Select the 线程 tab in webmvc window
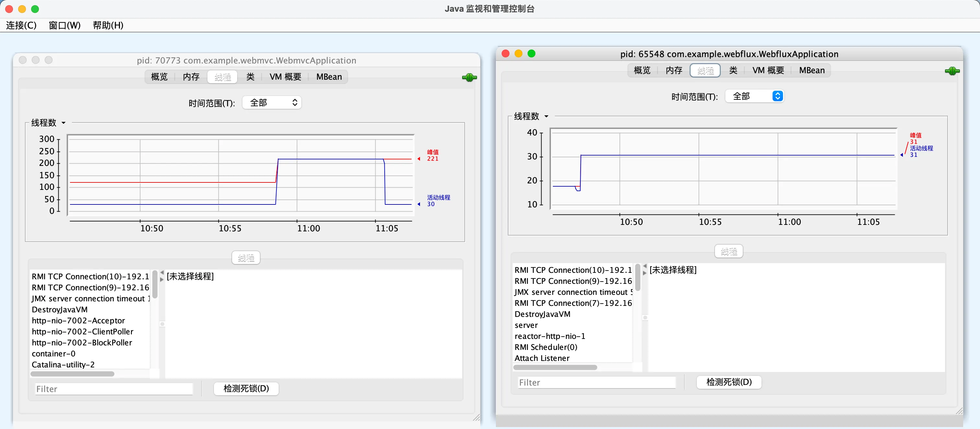This screenshot has width=980, height=429. pyautogui.click(x=223, y=77)
